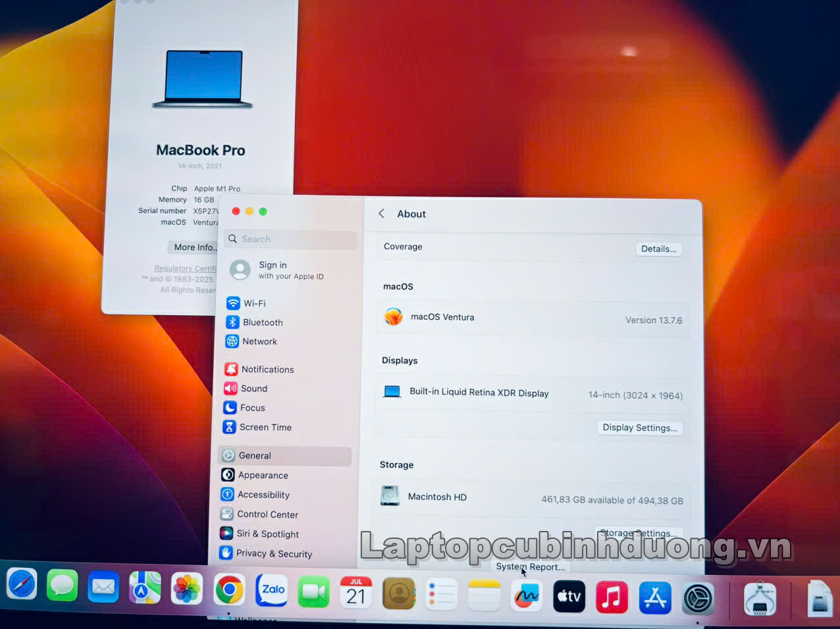Launch Freeform from the Dock
Viewport: 840px width, 629px height.
527,596
